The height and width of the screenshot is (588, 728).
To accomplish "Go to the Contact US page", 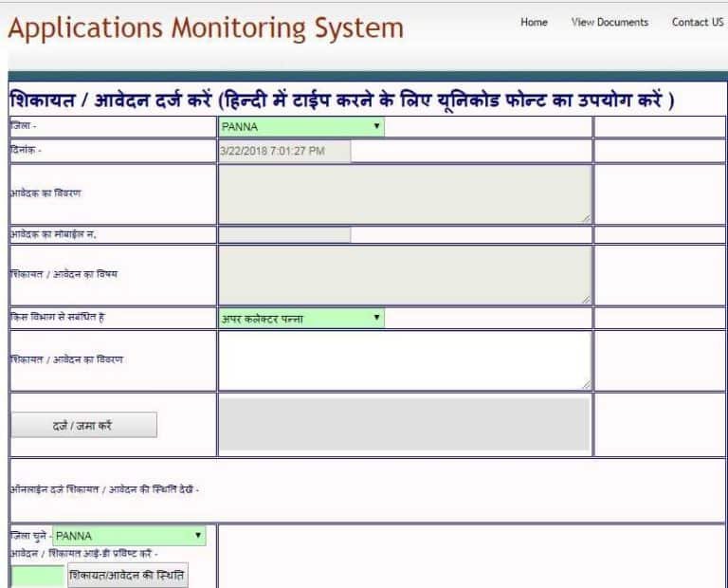I will [697, 22].
